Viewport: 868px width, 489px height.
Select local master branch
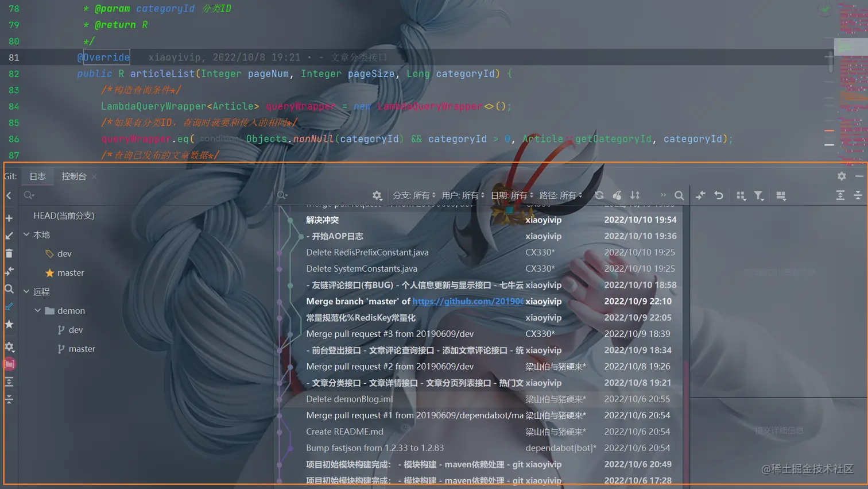[x=71, y=272]
